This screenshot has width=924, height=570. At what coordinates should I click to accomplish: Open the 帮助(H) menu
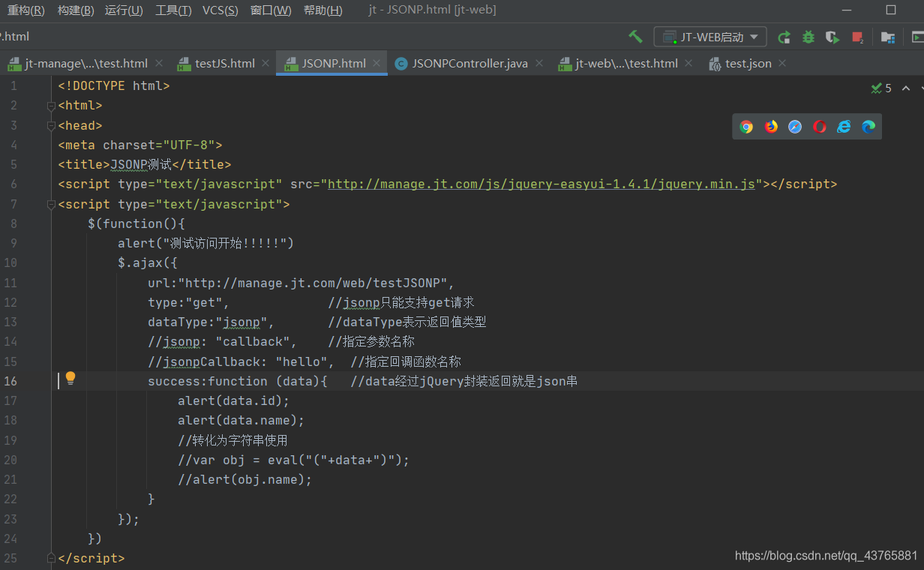pyautogui.click(x=323, y=10)
